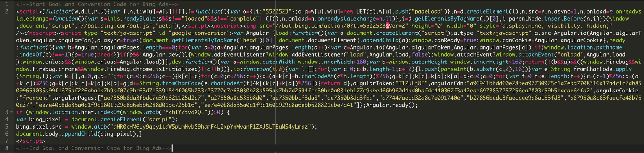The height and width of the screenshot is (153, 644).
Task: Select line number 1 in the gutter
Action: click(x=7, y=4)
